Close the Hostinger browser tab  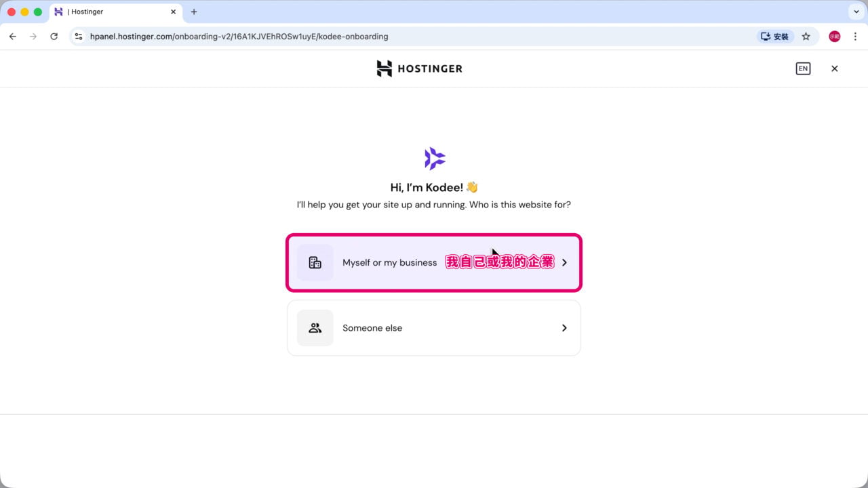coord(173,12)
